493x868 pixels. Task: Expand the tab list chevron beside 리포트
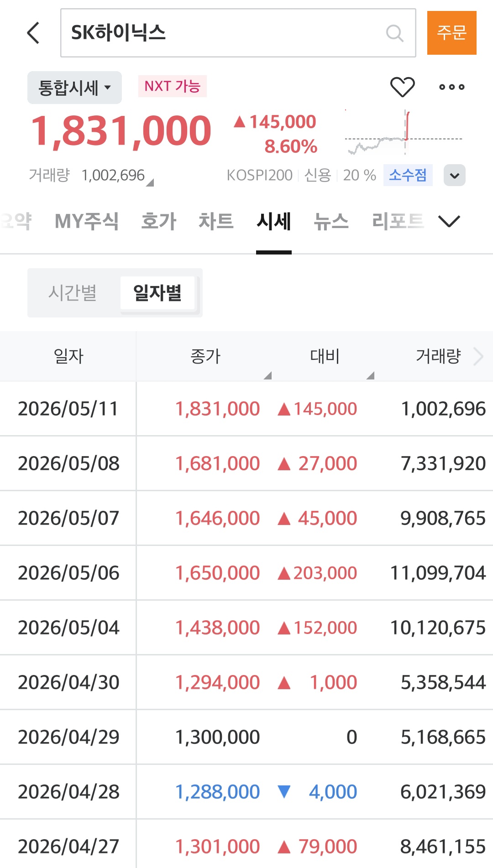pyautogui.click(x=449, y=222)
